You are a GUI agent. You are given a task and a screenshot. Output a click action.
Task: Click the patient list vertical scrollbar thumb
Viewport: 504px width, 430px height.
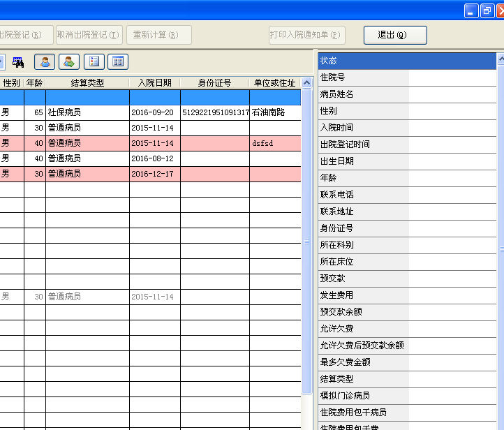[x=307, y=242]
